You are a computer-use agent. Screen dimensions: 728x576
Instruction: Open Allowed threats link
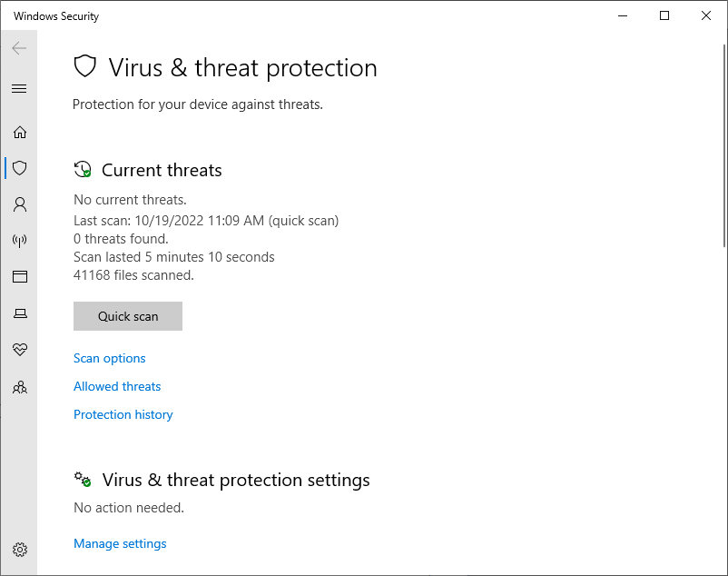(x=117, y=386)
